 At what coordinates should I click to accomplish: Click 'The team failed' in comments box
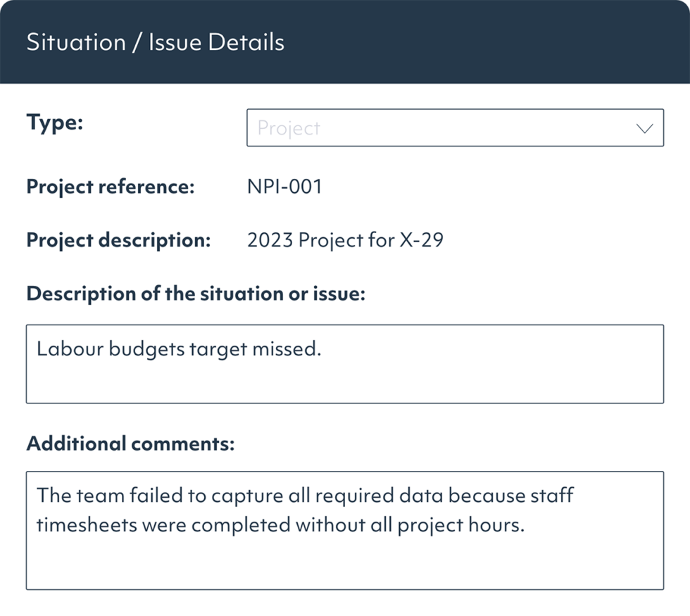click(x=99, y=496)
